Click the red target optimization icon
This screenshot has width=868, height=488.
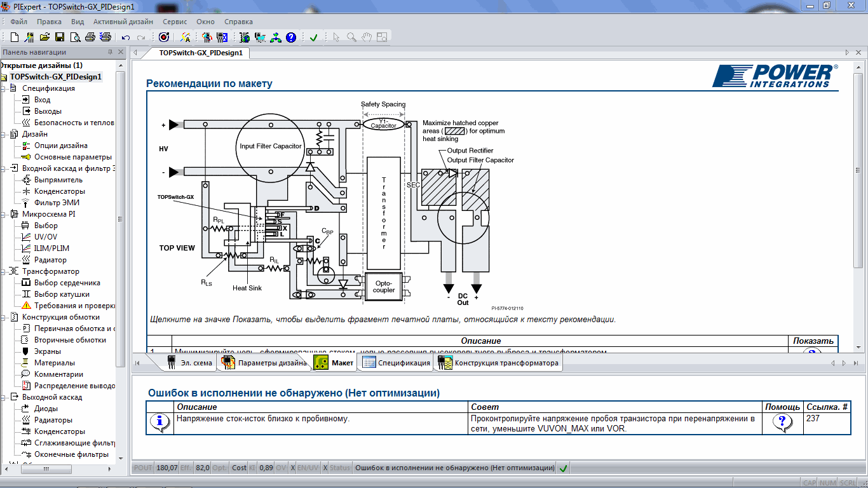(163, 37)
